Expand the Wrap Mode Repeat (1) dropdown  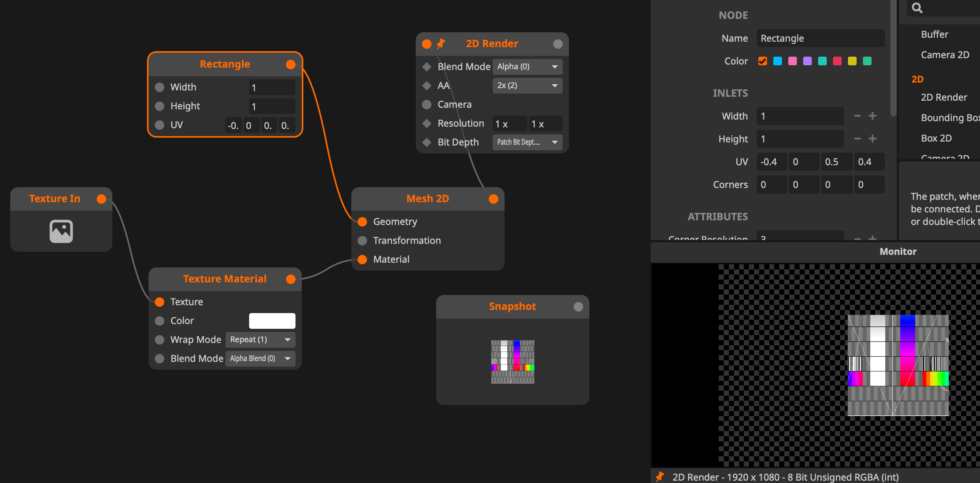click(260, 339)
